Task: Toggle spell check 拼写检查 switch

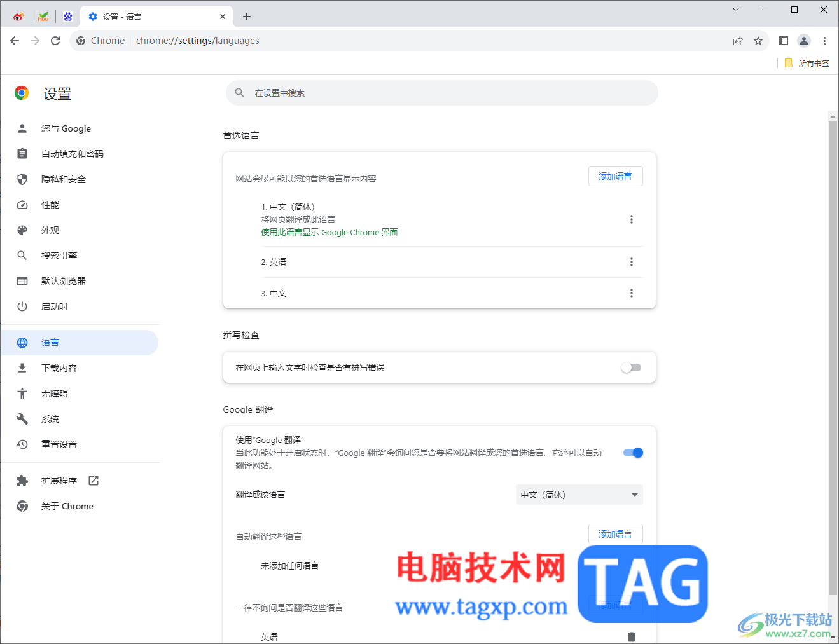Action: point(631,367)
